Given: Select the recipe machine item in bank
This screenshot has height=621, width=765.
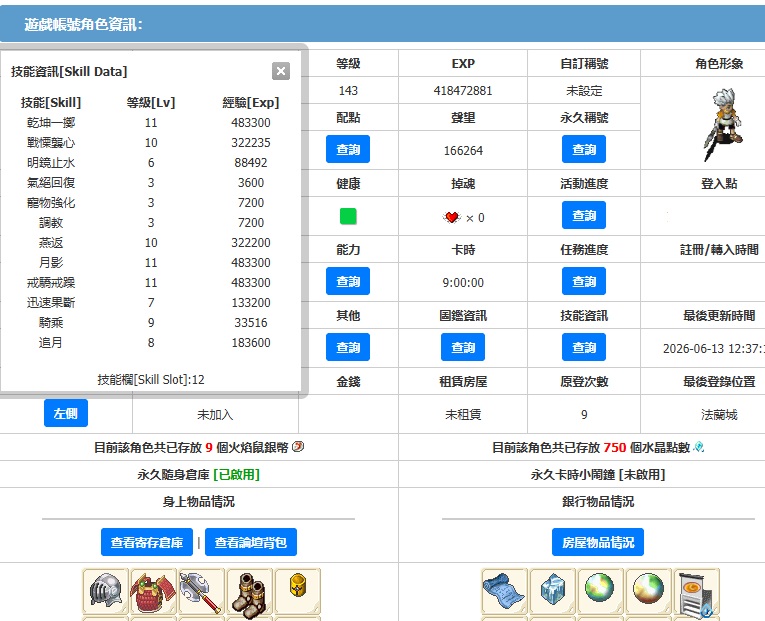Looking at the screenshot, I should point(696,595).
